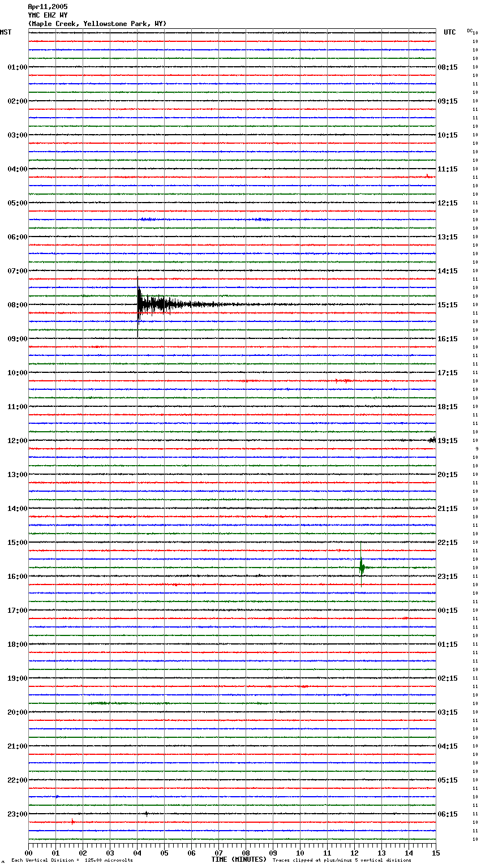
Task: Click the "10:15" UTC time label
Action: pos(448,135)
